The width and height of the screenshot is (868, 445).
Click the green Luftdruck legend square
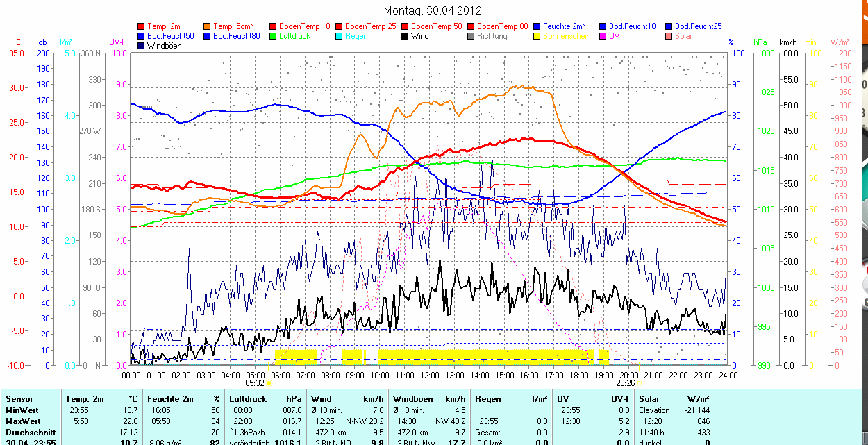pyautogui.click(x=274, y=36)
